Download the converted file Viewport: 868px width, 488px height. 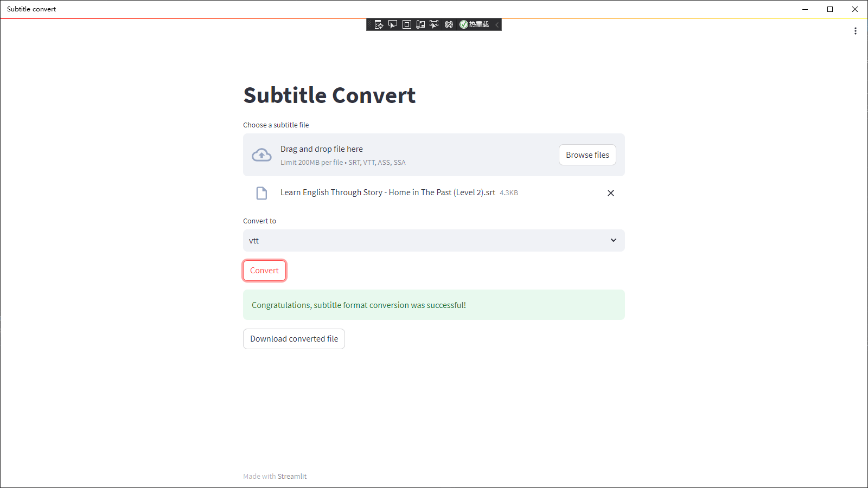(294, 339)
